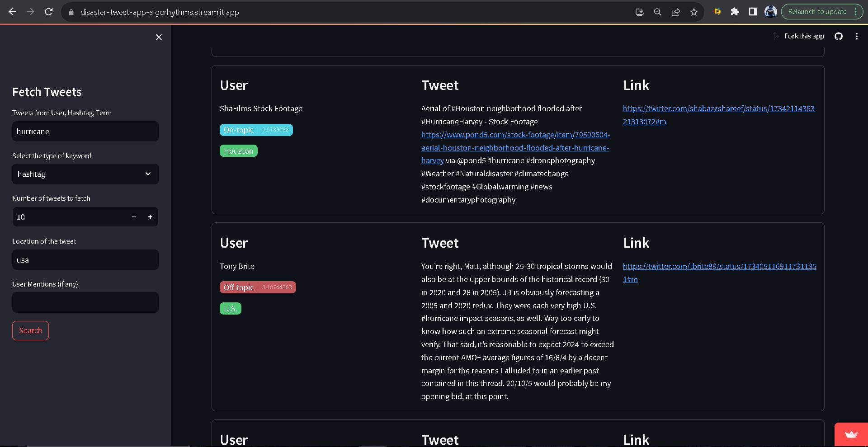
Task: Open the tbrite89 tweet link
Action: [x=719, y=267]
